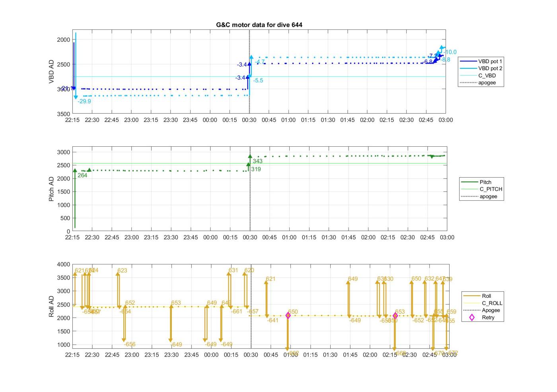
Task: Click the '632' roll data label
Action: (x=429, y=279)
